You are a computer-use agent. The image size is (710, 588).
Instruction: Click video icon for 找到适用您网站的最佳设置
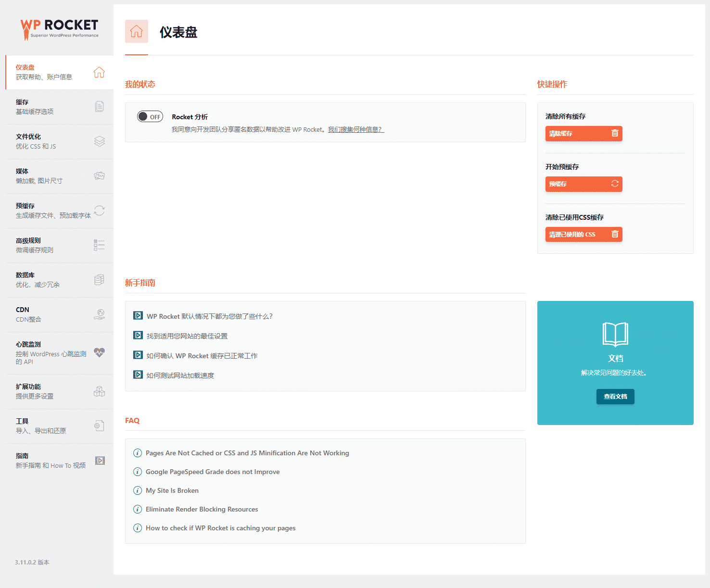coord(138,335)
